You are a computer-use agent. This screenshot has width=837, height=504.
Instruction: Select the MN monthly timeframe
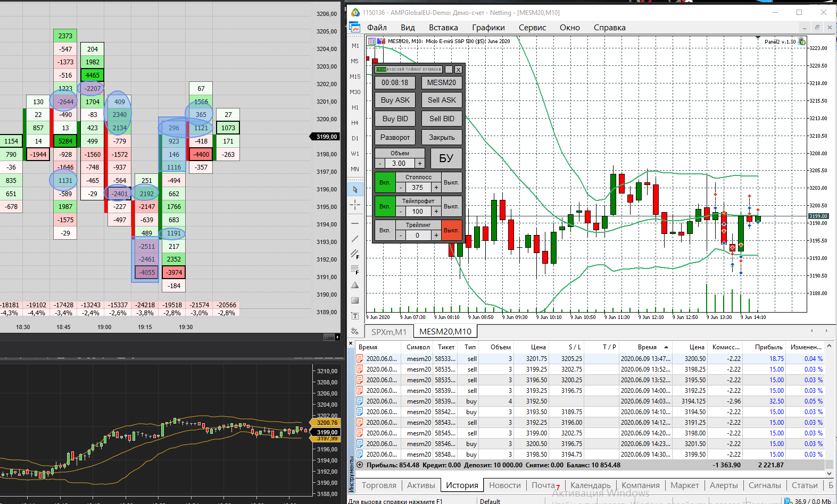355,169
